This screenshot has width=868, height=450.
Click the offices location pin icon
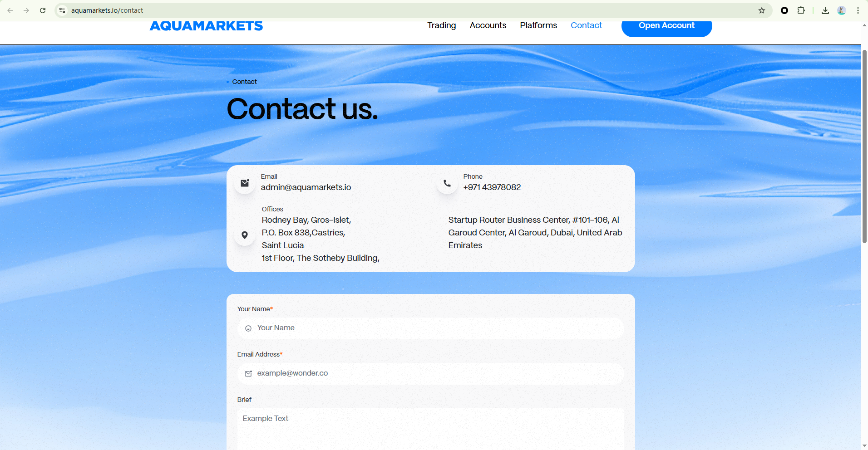tap(245, 235)
